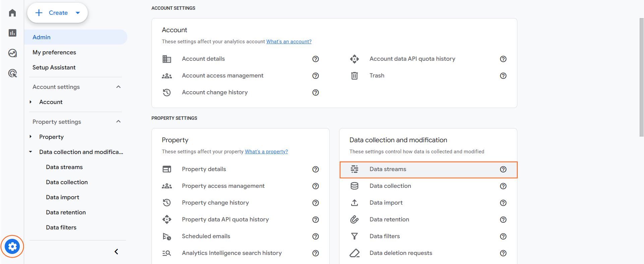Screen dimensions: 644x264
Task: Open the "What's a property?" link
Action: click(266, 152)
